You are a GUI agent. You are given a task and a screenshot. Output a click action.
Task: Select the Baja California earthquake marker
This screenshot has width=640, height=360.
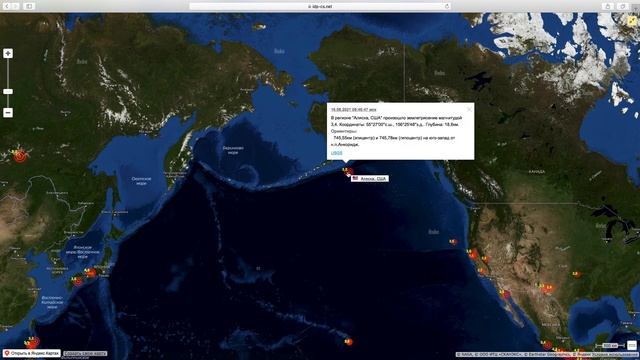[505, 294]
